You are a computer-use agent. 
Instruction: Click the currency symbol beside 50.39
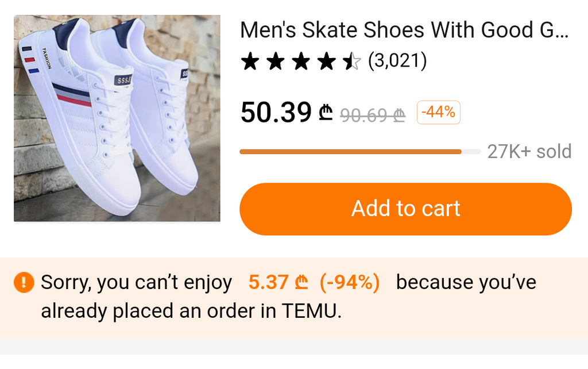pos(326,113)
